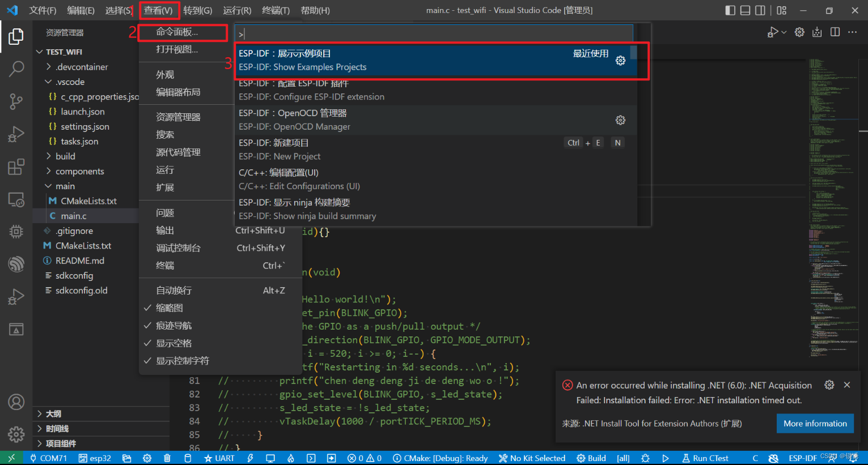Select ESP-IDF New Project command
This screenshot has height=465, width=868.
(435, 150)
